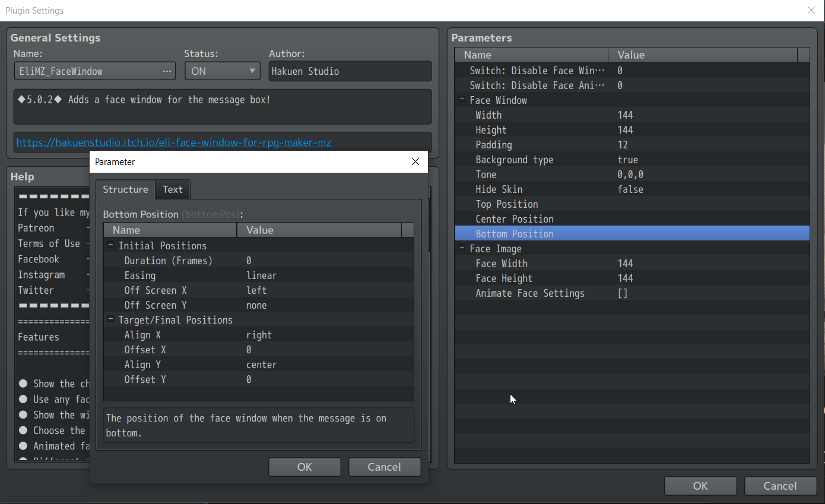Image resolution: width=825 pixels, height=504 pixels.
Task: Cancel the Parameter dialog
Action: point(385,467)
